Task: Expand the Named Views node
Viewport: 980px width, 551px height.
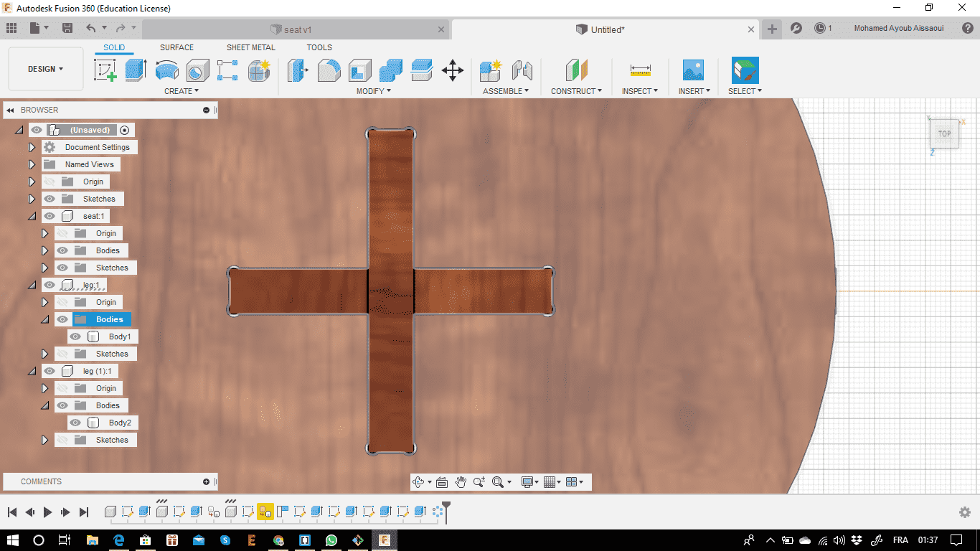Action: [32, 164]
